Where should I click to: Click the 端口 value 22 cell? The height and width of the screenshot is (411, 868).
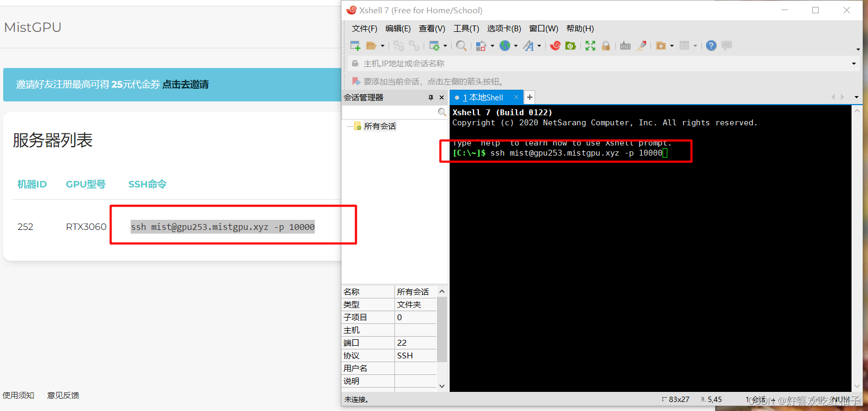click(416, 343)
